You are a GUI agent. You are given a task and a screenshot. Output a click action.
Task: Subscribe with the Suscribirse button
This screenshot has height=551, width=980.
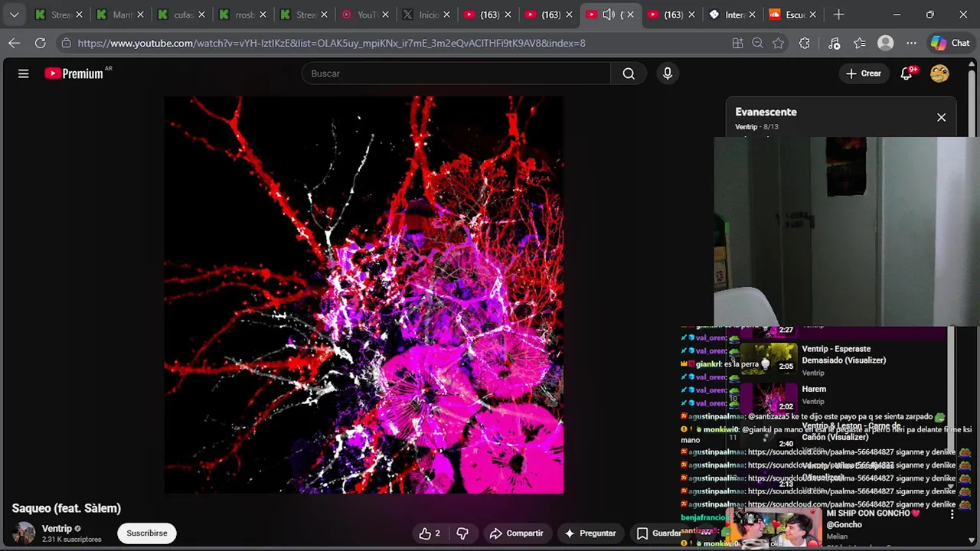coord(147,533)
